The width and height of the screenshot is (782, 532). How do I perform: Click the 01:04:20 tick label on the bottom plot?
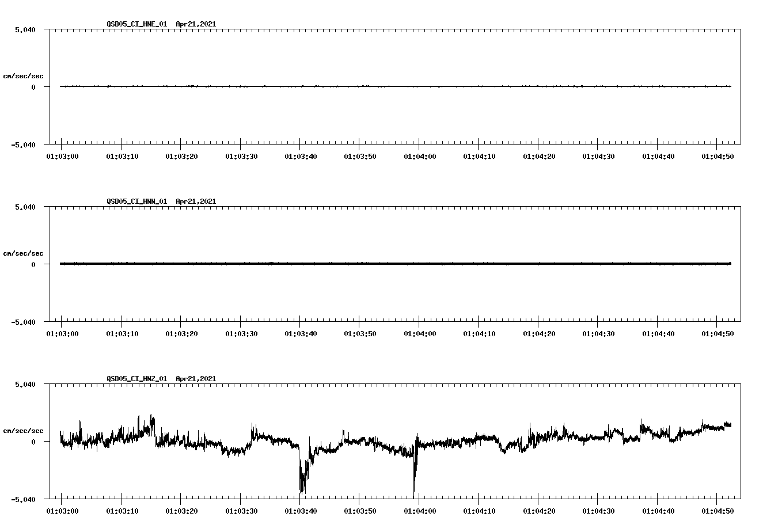(538, 510)
